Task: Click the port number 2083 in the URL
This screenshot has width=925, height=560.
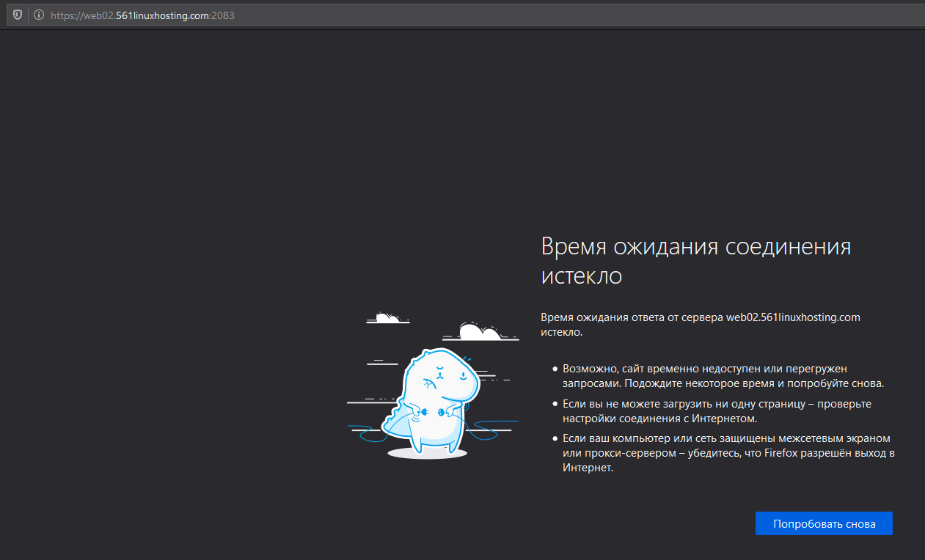Action: pos(223,15)
